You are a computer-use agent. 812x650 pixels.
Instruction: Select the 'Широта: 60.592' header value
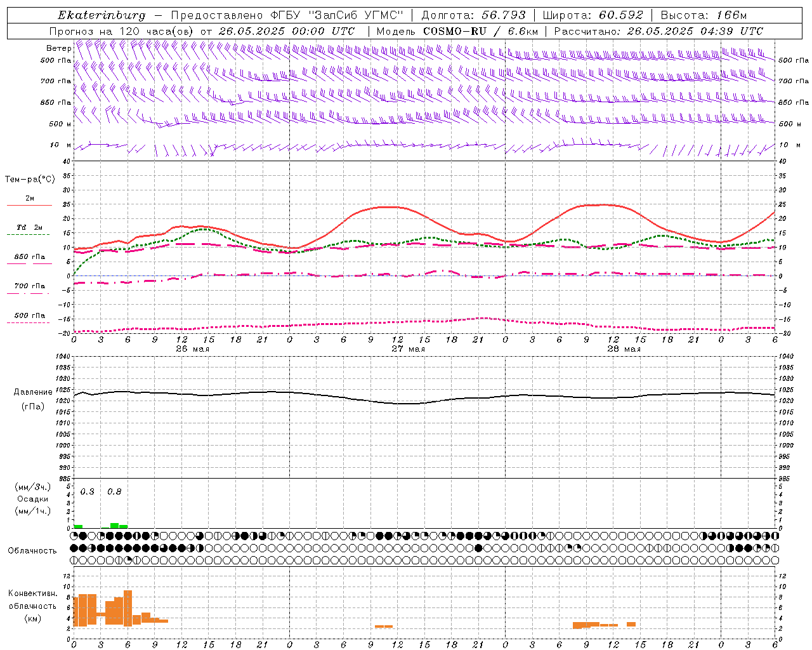click(593, 15)
